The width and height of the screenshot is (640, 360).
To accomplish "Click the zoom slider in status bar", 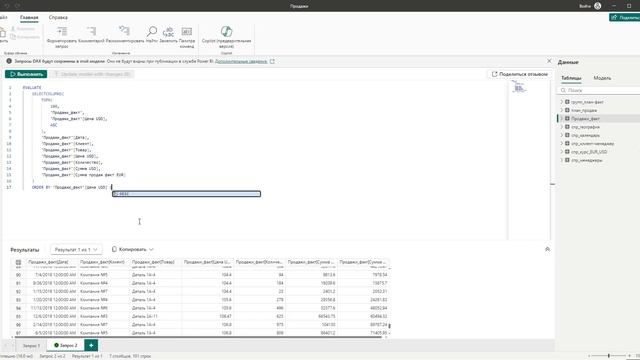I will click(x=609, y=356).
